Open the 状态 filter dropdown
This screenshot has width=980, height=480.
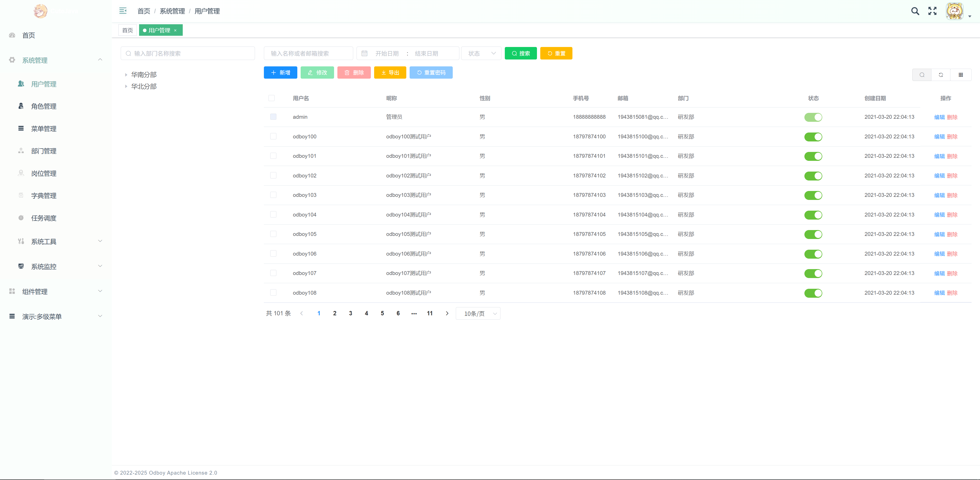481,54
